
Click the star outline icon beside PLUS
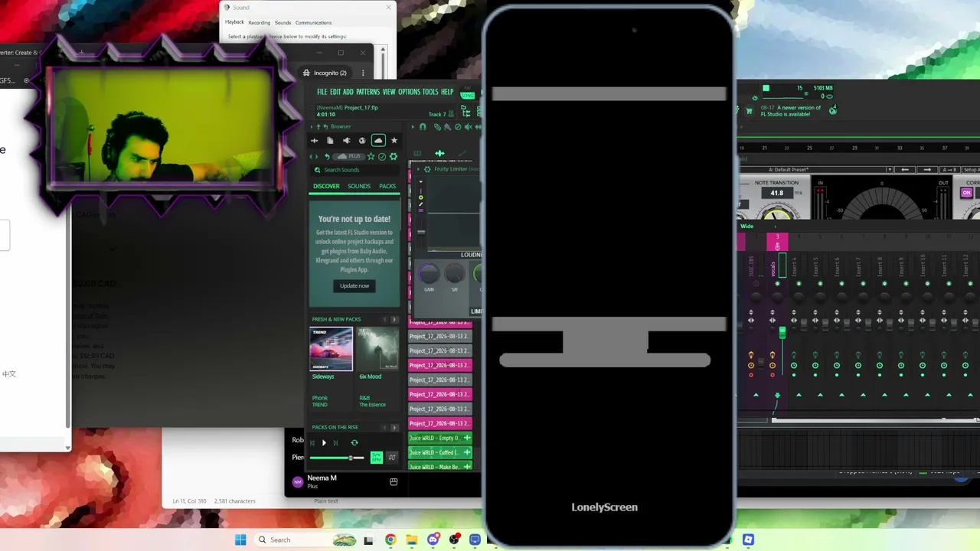click(371, 156)
